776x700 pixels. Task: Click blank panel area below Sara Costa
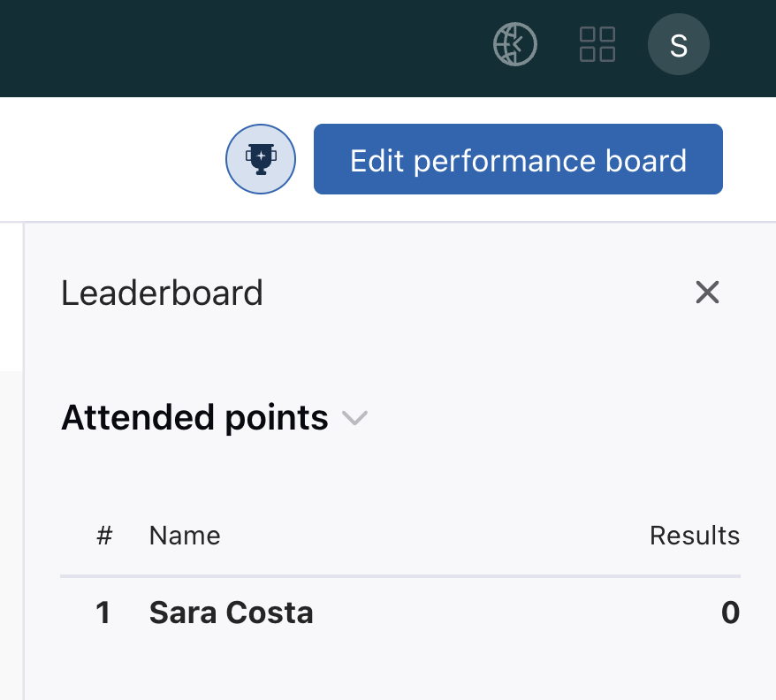click(398, 667)
